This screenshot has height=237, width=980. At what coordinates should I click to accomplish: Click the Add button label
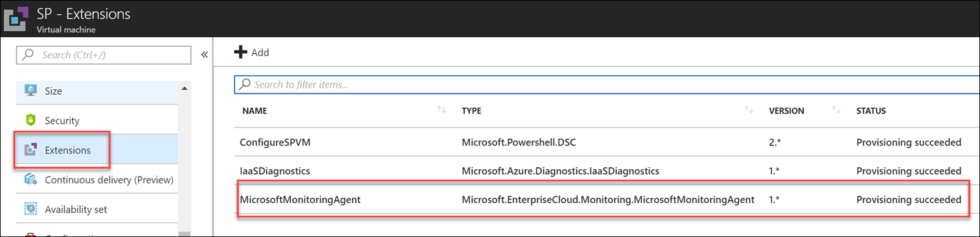[260, 53]
